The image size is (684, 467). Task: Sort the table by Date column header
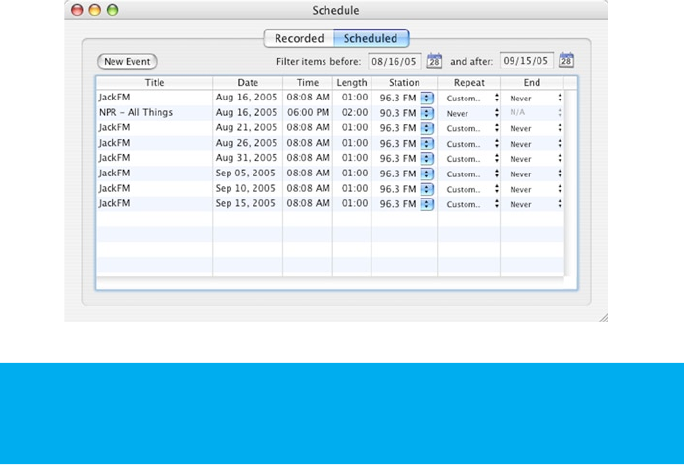point(247,83)
